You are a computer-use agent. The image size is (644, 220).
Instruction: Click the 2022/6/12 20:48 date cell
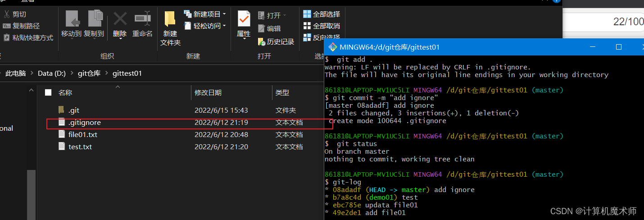(x=221, y=134)
